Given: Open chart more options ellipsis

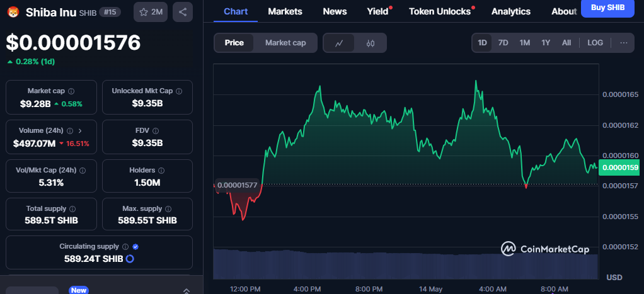Looking at the screenshot, I should (x=623, y=43).
